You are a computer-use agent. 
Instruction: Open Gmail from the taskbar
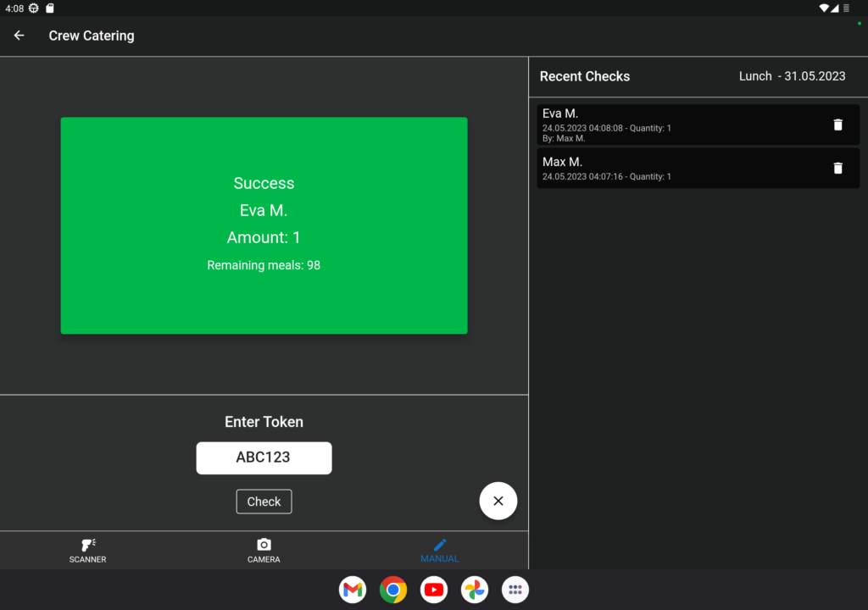pos(353,590)
